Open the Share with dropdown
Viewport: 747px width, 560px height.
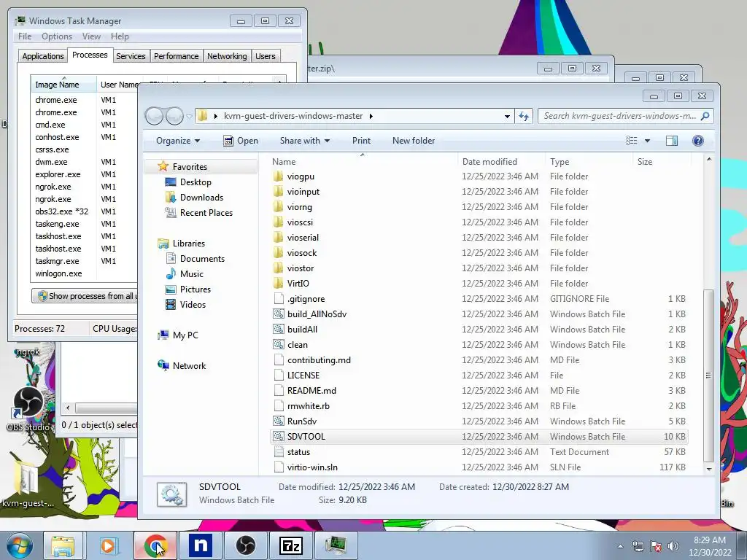(x=305, y=141)
